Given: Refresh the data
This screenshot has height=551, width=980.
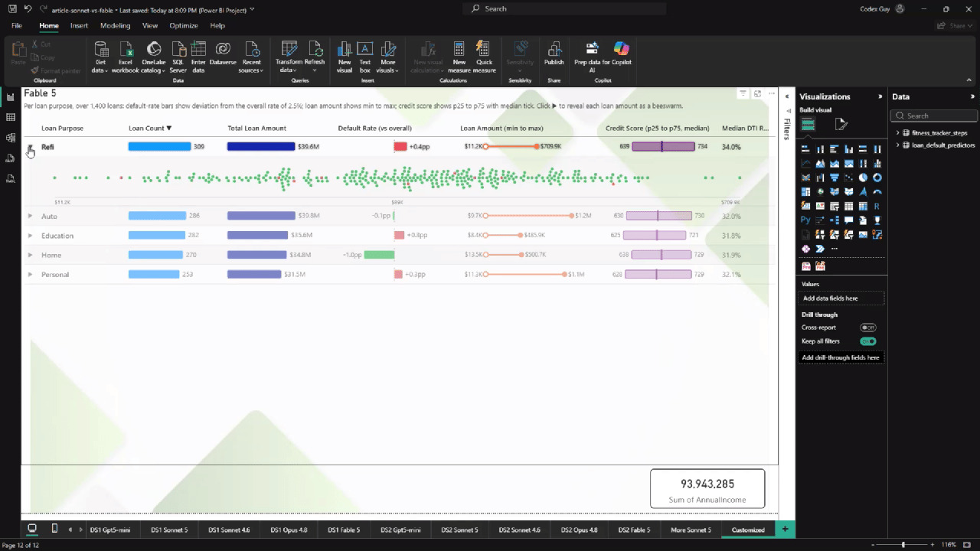Looking at the screenshot, I should tap(315, 56).
